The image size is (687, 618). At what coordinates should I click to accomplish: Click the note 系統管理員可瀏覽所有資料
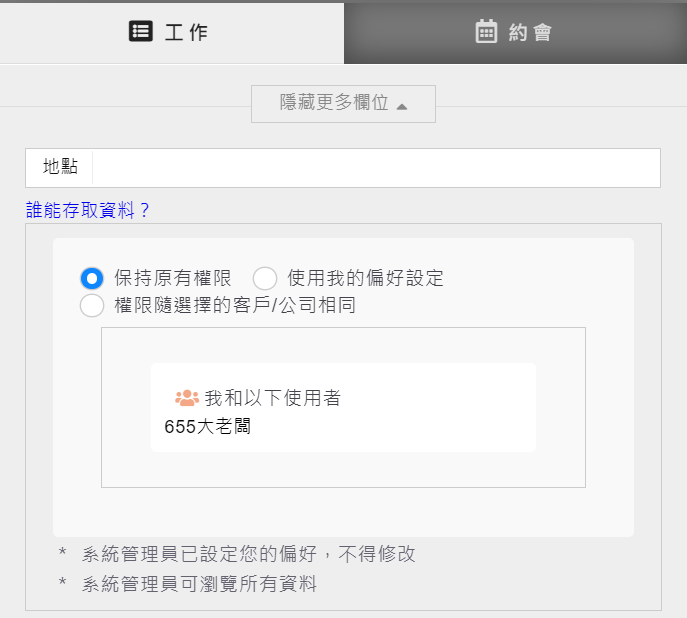pos(199,584)
